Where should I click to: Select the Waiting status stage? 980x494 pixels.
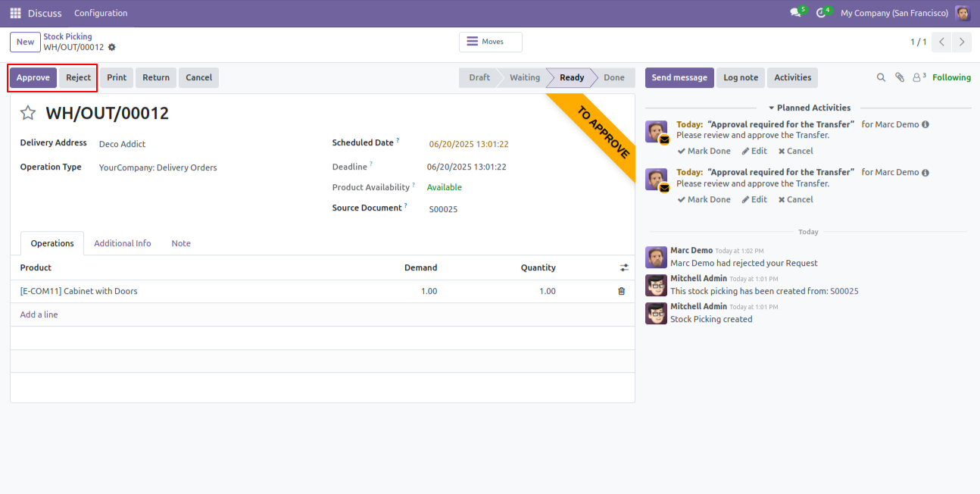tap(524, 77)
